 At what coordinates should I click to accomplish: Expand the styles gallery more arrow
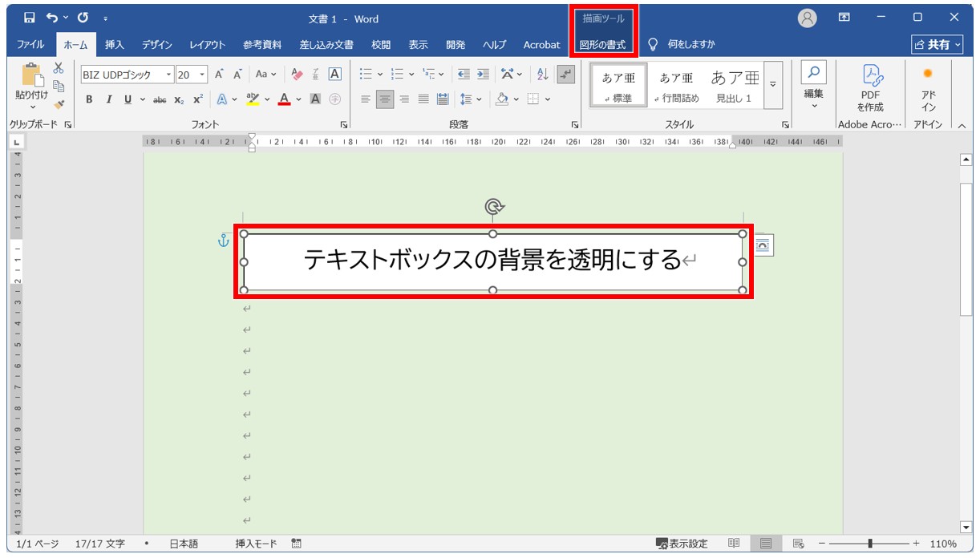[774, 85]
